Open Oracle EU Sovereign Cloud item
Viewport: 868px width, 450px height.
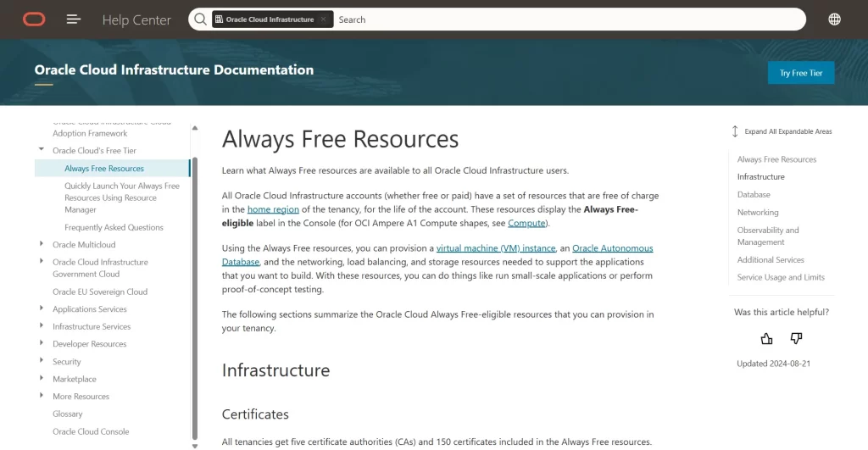tap(100, 292)
